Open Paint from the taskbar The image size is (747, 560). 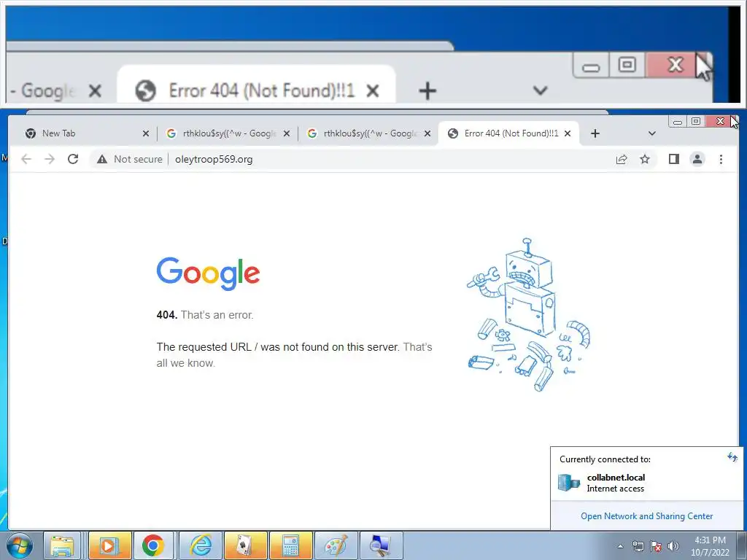(x=336, y=545)
